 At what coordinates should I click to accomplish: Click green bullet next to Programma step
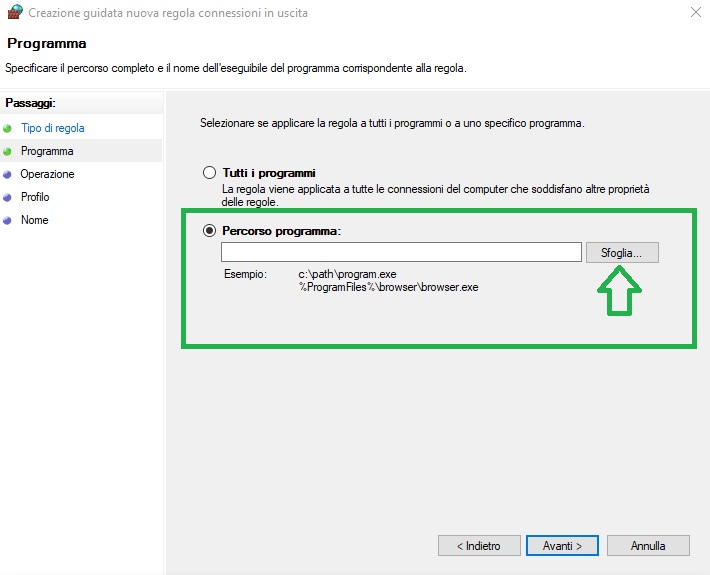(x=7, y=152)
